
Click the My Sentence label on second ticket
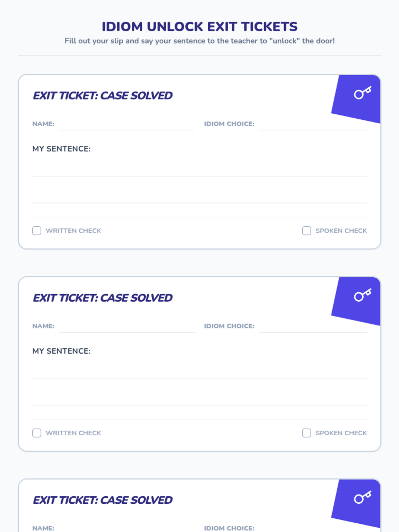coord(61,351)
